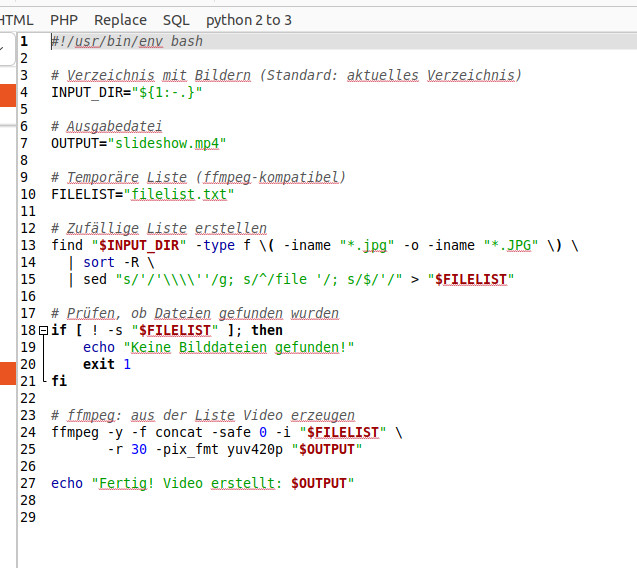Click line number 1 in the gutter
Screen dimensions: 637x568
tap(24, 41)
